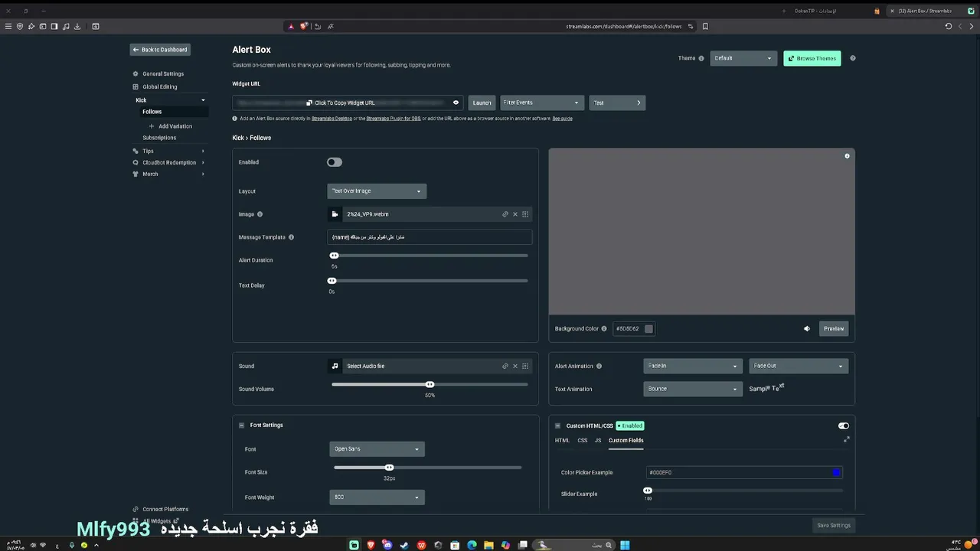Screen dimensions: 980x551
Task: Click the copy icon in Widget URL
Action: 309,103
